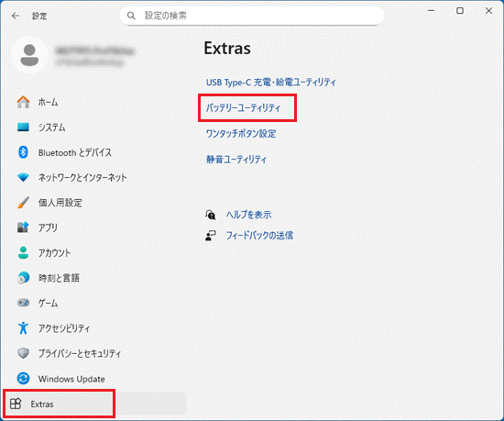This screenshot has height=421, width=504.
Task: Close the 設定 window
Action: coord(488,11)
